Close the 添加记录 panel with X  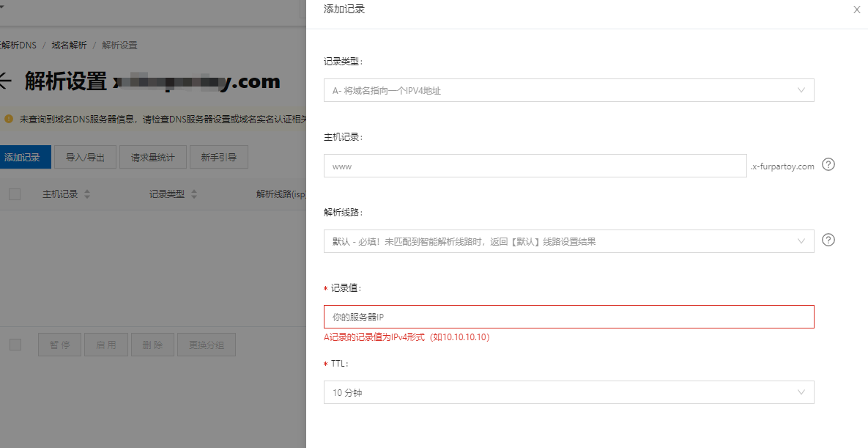click(x=857, y=10)
